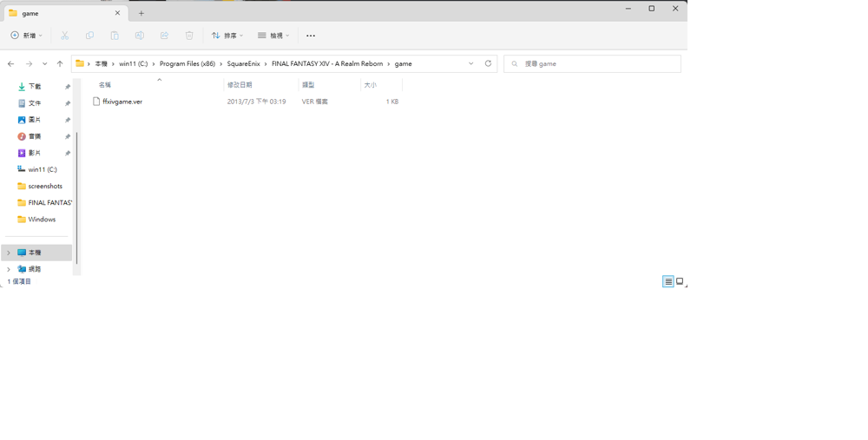The height and width of the screenshot is (440, 868).
Task: Click the 1 KB size cell
Action: point(392,102)
